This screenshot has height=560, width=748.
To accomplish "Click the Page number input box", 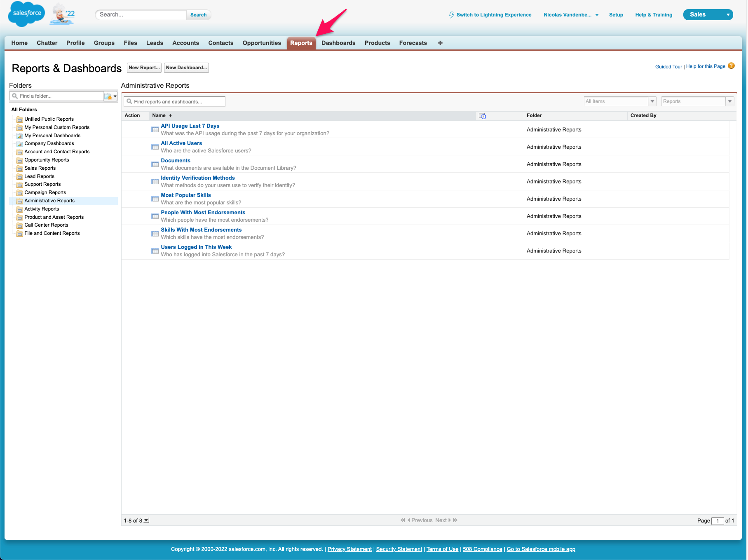I will click(x=718, y=520).
